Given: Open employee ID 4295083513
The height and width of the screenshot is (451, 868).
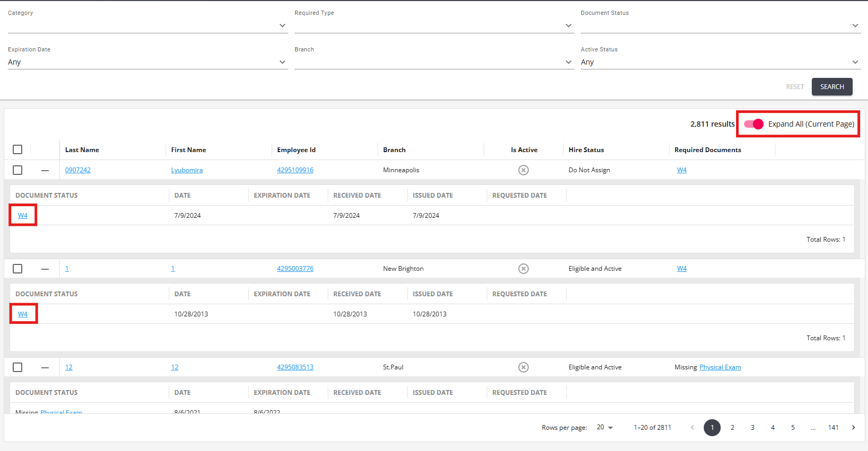Looking at the screenshot, I should (295, 367).
